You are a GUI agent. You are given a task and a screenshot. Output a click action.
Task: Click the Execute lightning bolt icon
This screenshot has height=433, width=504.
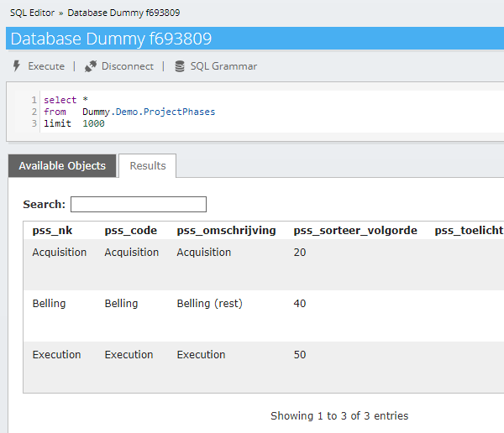pos(17,65)
